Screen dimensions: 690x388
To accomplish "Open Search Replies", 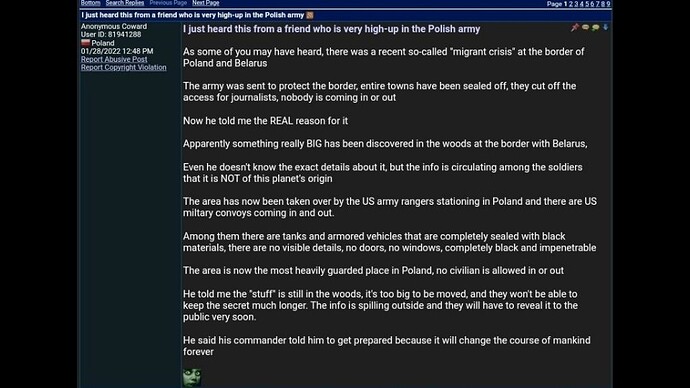I will point(125,3).
